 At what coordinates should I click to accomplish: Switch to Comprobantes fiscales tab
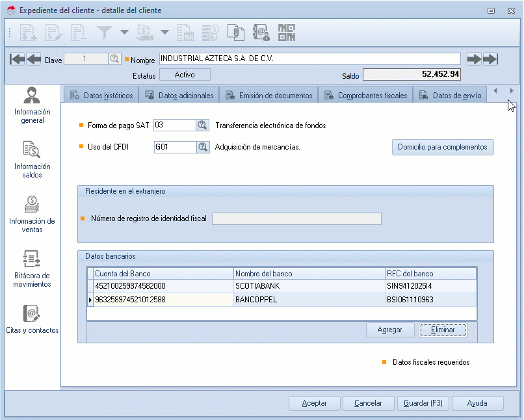[365, 96]
